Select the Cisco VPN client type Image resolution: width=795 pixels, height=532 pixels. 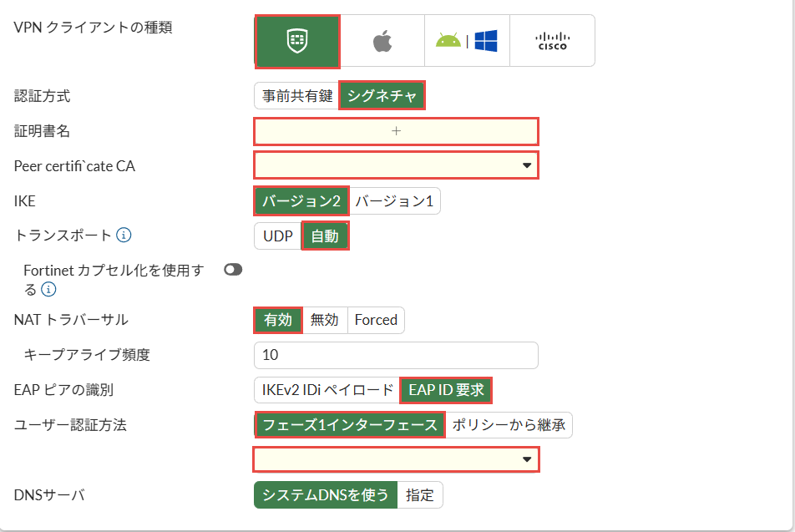pos(551,41)
